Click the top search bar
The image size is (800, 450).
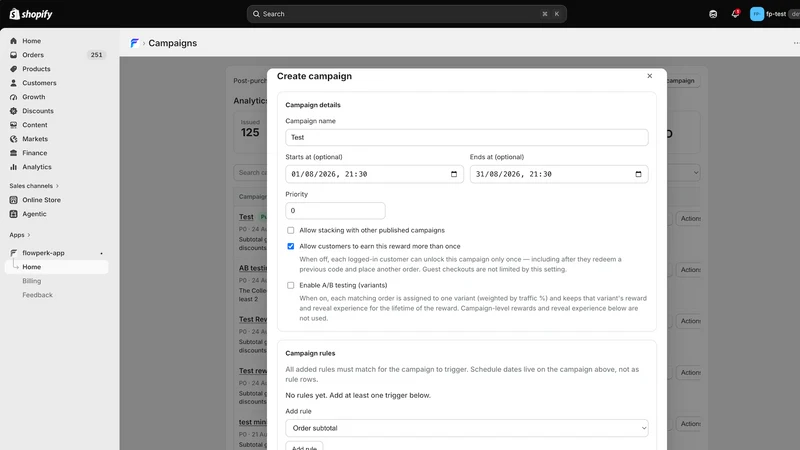coord(407,14)
